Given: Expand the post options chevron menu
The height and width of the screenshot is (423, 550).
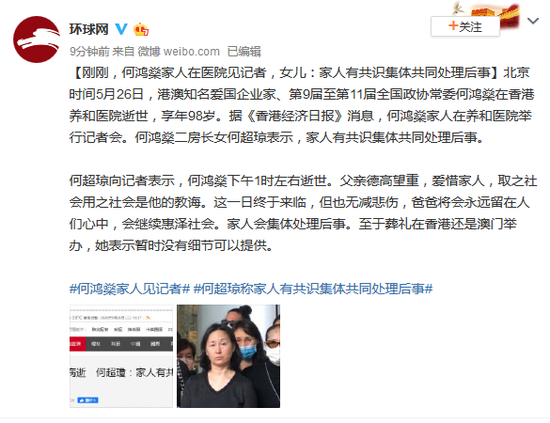Looking at the screenshot, I should click(x=533, y=21).
